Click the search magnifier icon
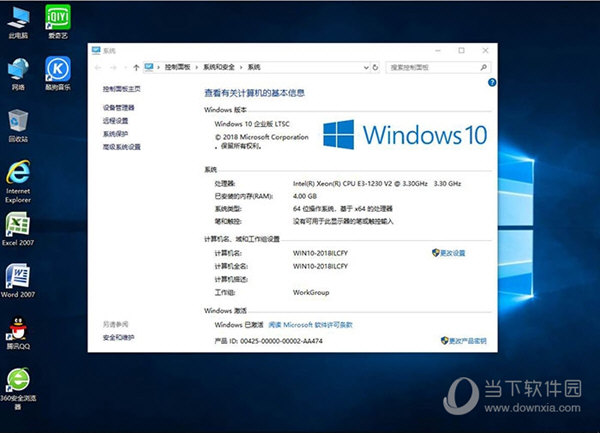Image resolution: width=600 pixels, height=433 pixels. [x=483, y=67]
